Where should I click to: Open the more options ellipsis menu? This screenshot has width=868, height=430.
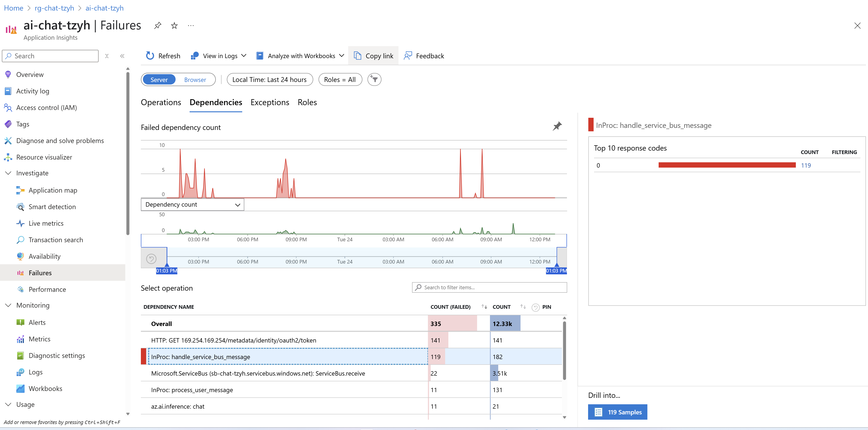(x=191, y=25)
